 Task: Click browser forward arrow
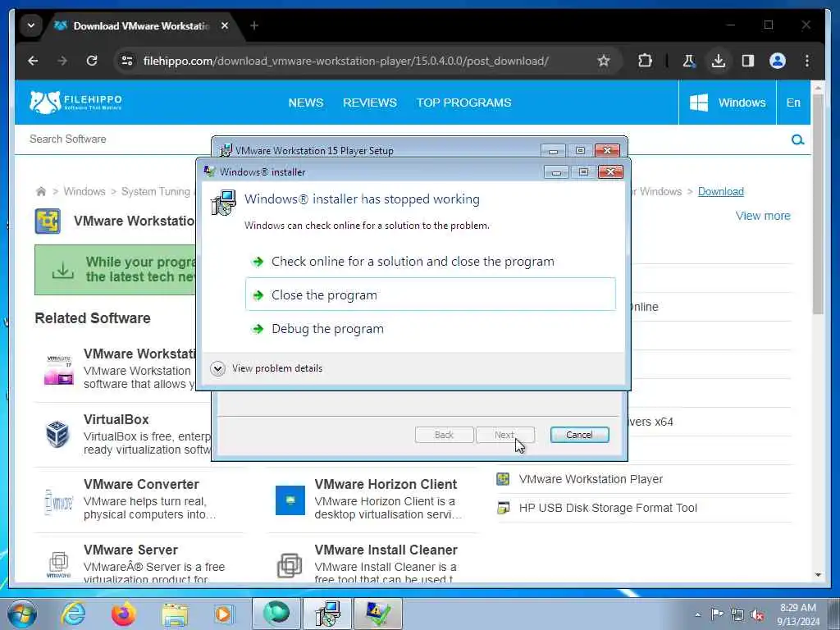pyautogui.click(x=62, y=61)
